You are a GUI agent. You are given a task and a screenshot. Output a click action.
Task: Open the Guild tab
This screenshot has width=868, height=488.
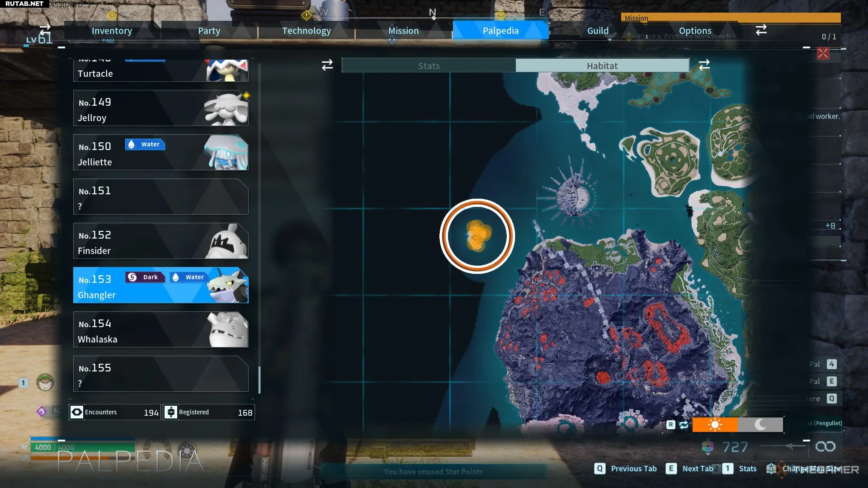598,31
